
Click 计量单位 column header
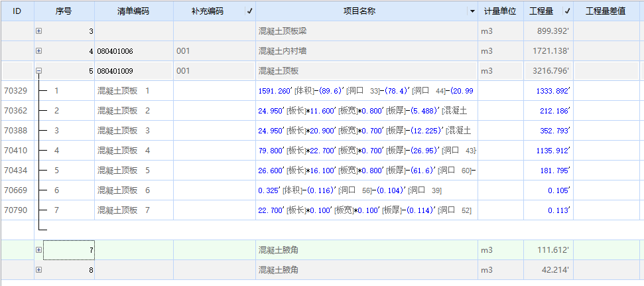[500, 11]
